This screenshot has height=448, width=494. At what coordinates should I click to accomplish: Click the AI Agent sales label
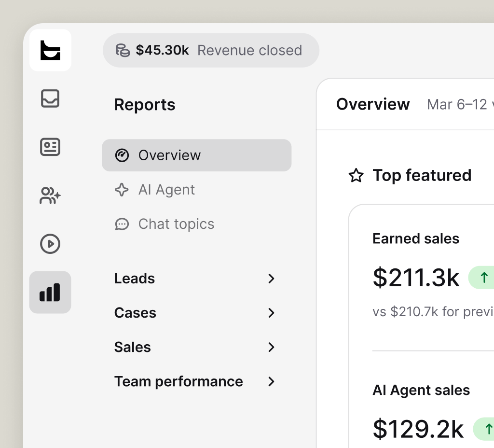click(x=421, y=390)
